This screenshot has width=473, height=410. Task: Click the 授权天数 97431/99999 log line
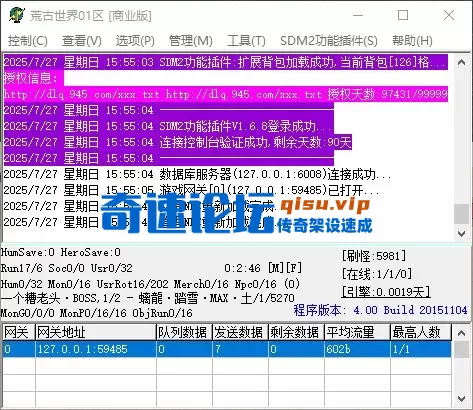226,94
